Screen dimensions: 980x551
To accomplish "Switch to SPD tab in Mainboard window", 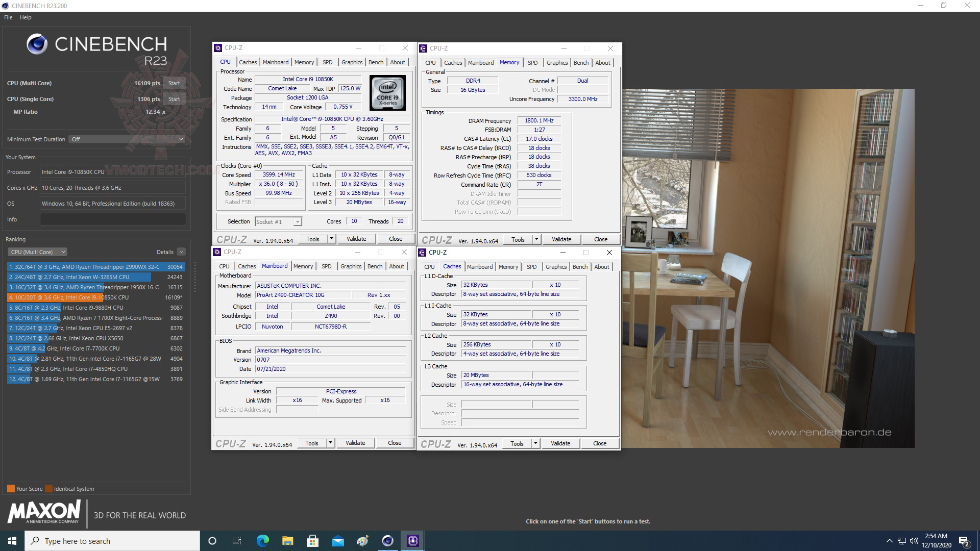I will coord(326,266).
